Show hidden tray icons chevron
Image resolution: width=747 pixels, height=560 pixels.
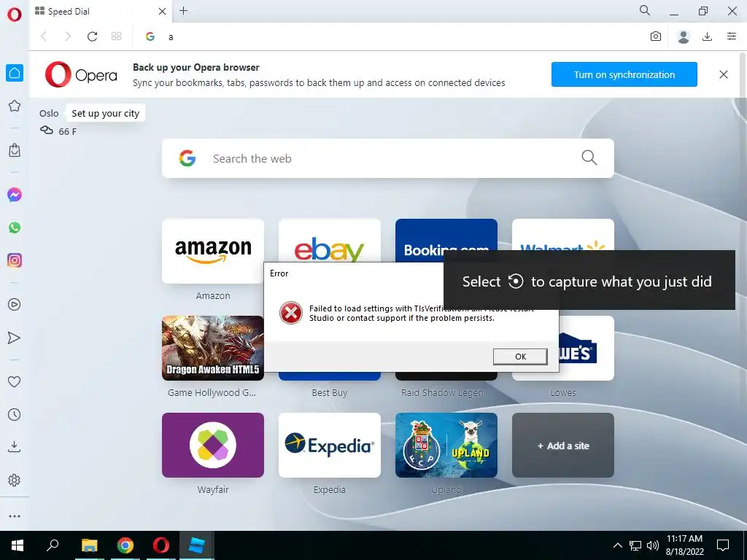[617, 545]
